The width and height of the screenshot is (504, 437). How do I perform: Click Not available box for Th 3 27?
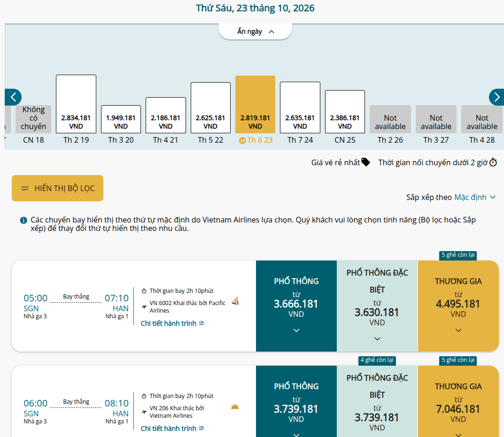tap(436, 119)
